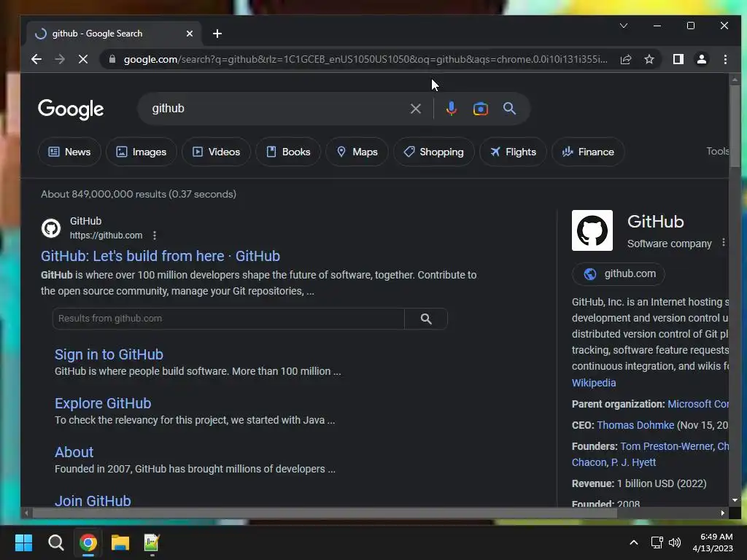747x560 pixels.
Task: Search by image with camera icon
Action: click(x=480, y=109)
